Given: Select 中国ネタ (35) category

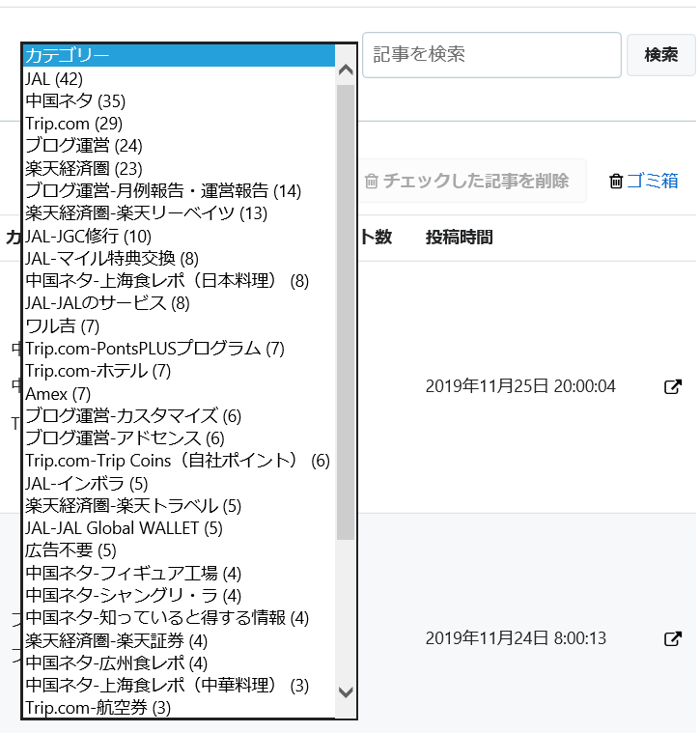Looking at the screenshot, I should [x=179, y=101].
